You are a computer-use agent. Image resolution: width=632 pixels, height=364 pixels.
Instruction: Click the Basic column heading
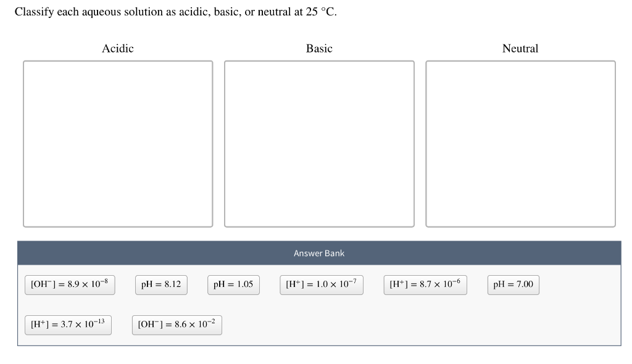(319, 49)
